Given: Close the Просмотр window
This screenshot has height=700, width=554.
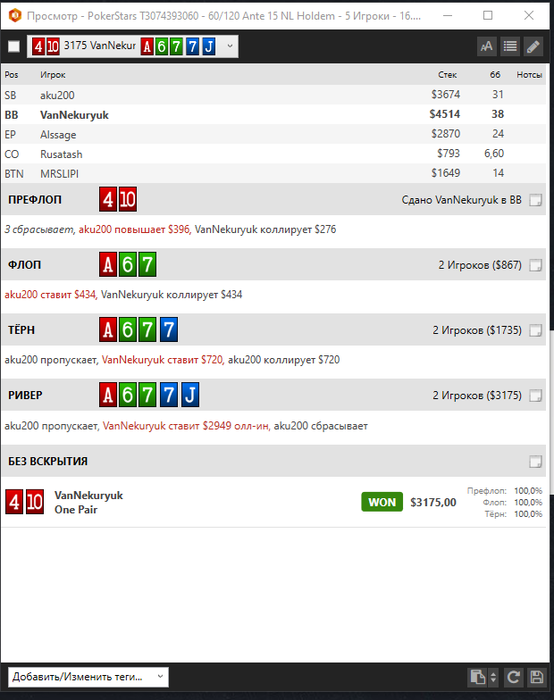Looking at the screenshot, I should [x=529, y=16].
